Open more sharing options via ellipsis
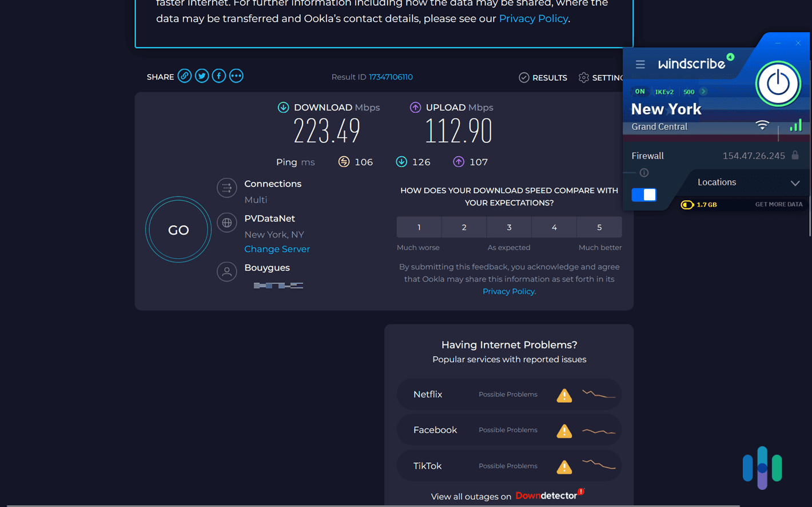The height and width of the screenshot is (507, 812). pos(236,76)
